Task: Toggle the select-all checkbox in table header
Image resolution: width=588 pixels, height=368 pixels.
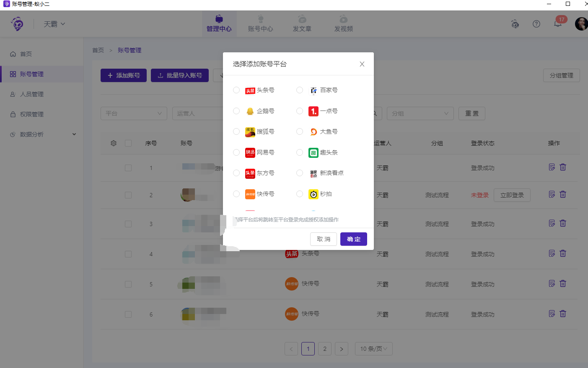Action: [128, 143]
